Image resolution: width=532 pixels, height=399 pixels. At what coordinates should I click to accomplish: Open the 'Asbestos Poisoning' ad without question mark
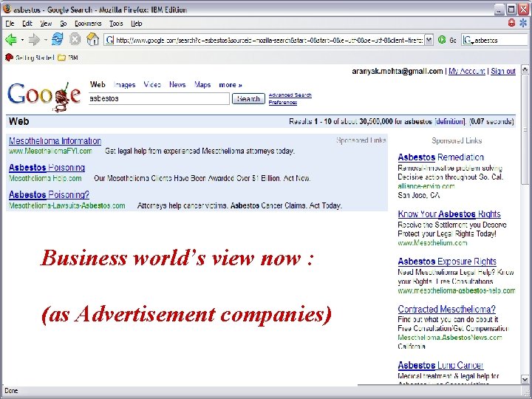click(x=47, y=168)
